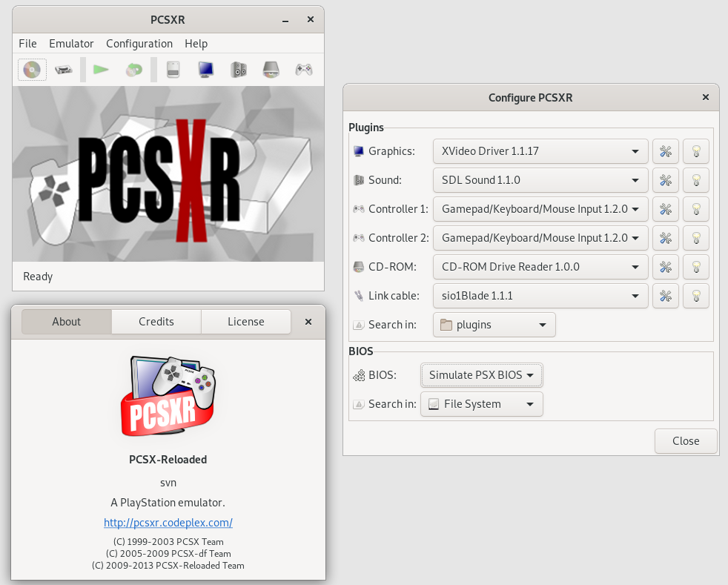Click the Run ISO image toolbar icon
This screenshot has width=728, height=585.
(64, 70)
